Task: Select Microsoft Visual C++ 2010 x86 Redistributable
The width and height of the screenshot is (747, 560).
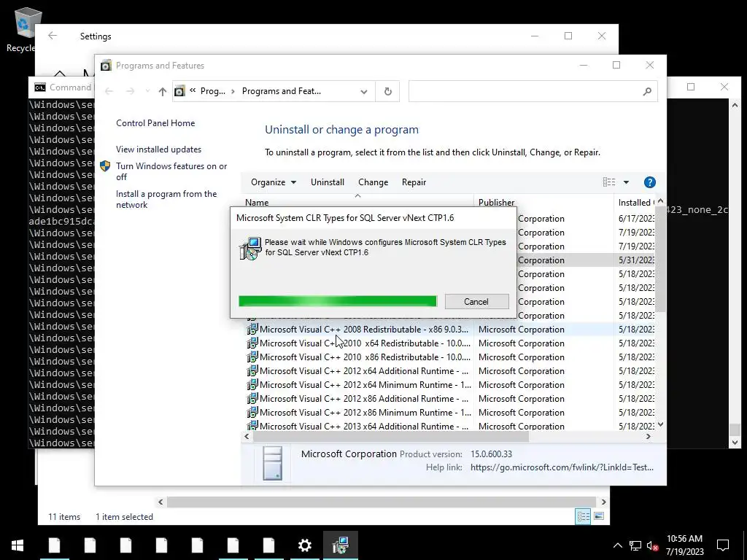Action: tap(449, 357)
